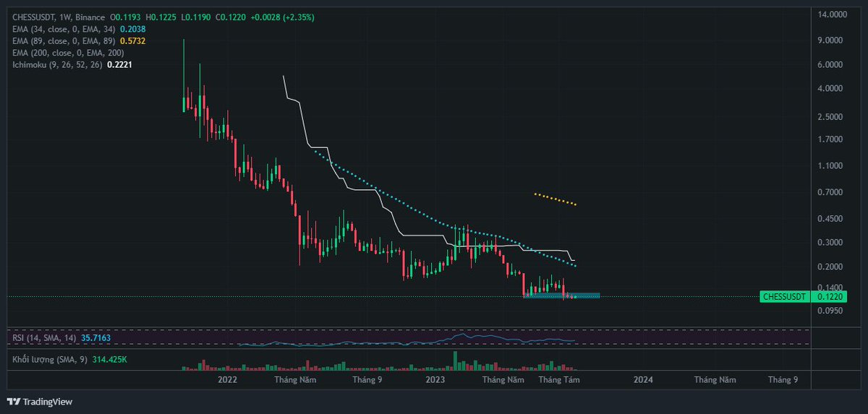Select the teal support zone rectangle
This screenshot has height=414, width=868.
tap(562, 296)
